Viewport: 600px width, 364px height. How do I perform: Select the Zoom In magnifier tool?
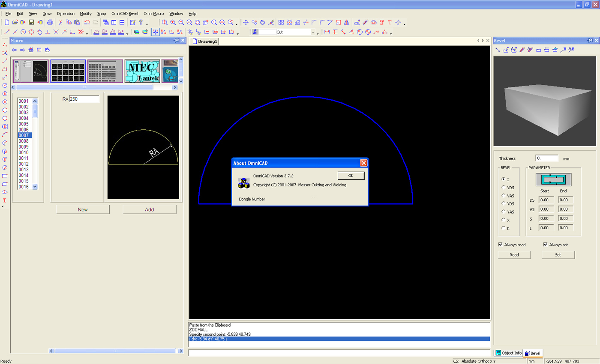pyautogui.click(x=173, y=23)
